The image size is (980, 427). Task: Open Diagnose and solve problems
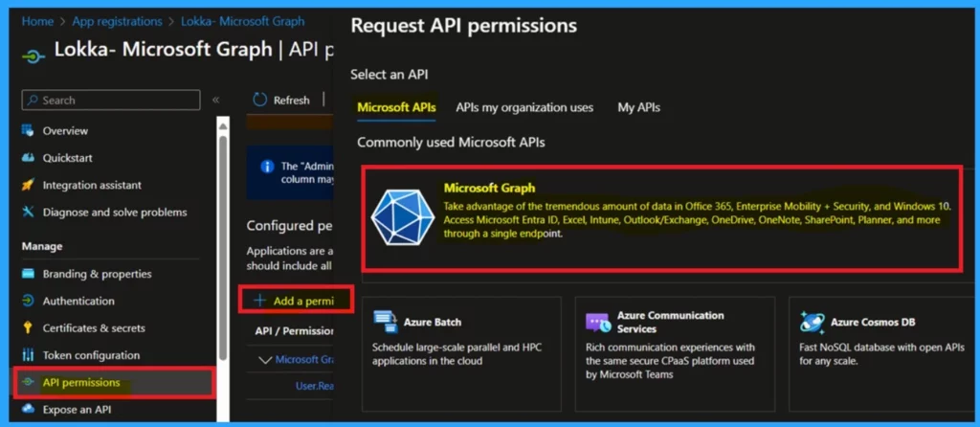[x=115, y=212]
